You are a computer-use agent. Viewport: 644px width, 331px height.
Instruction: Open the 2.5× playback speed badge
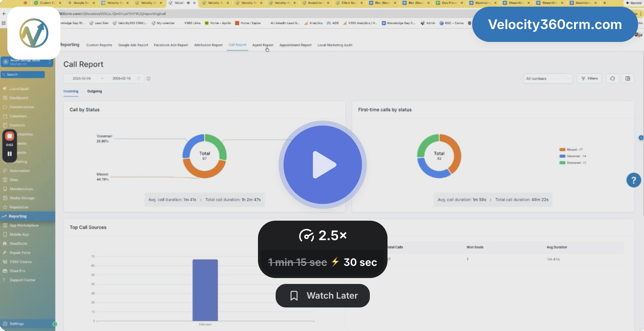[x=323, y=235]
